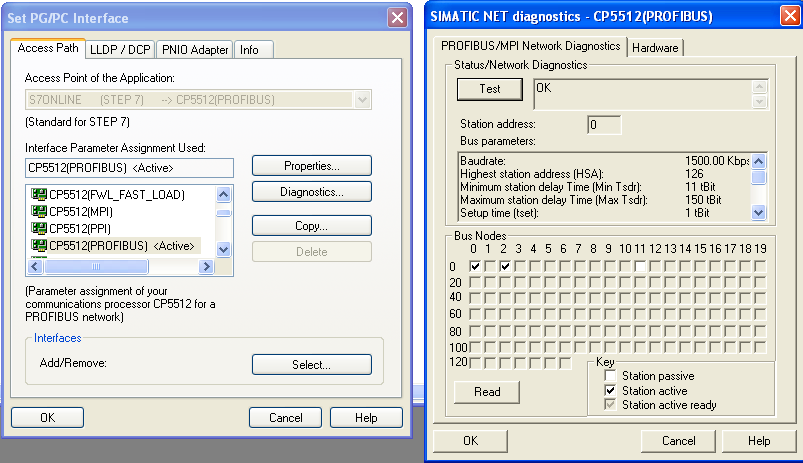
Task: Open the PNIO Adapter tab
Action: coord(195,50)
